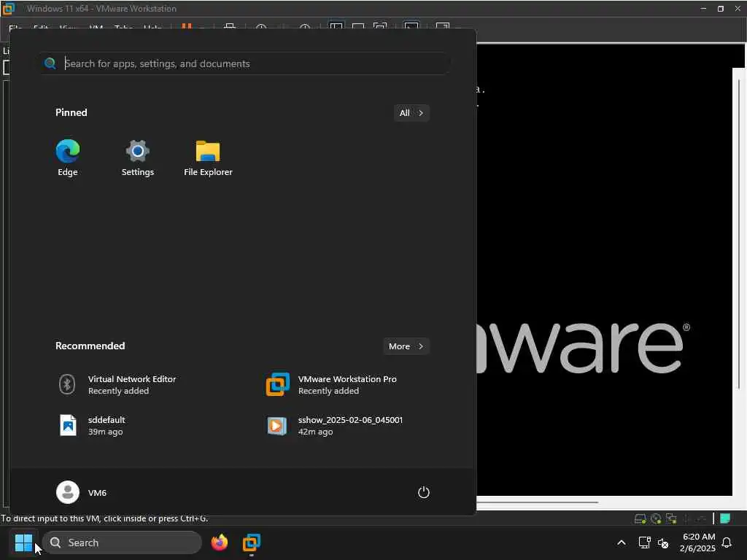Restore down the VMware Workstation window
The width and height of the screenshot is (747, 560).
720,9
